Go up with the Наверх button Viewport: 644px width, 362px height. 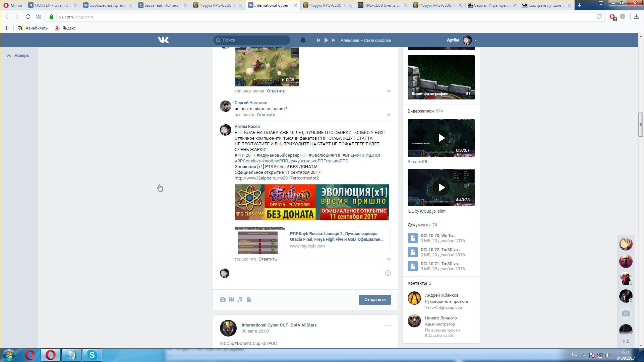pos(18,56)
